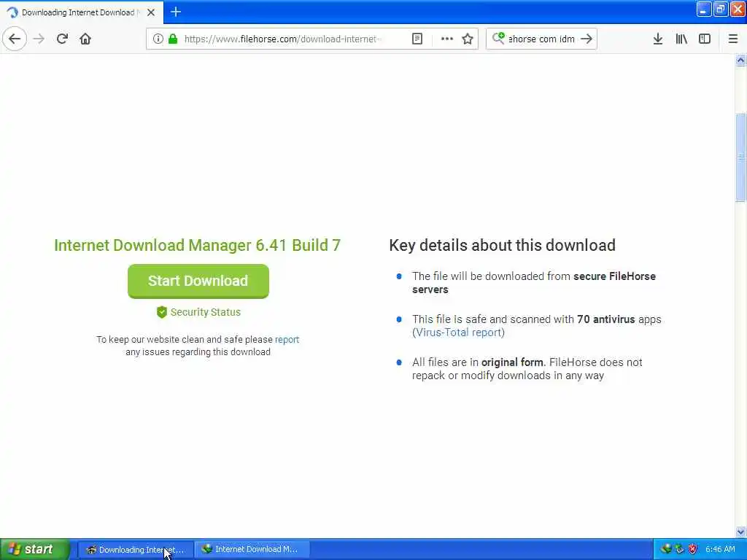The image size is (747, 560).
Task: Submit search with the arrow button
Action: pyautogui.click(x=587, y=39)
